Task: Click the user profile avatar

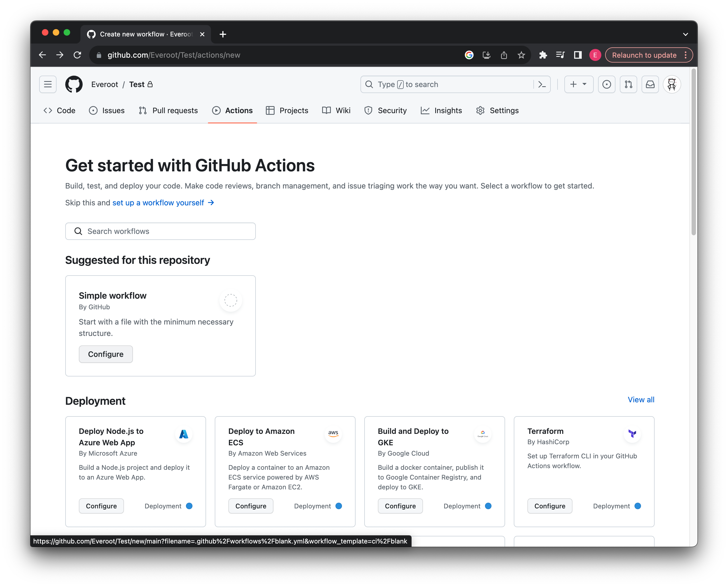Action: pos(671,84)
